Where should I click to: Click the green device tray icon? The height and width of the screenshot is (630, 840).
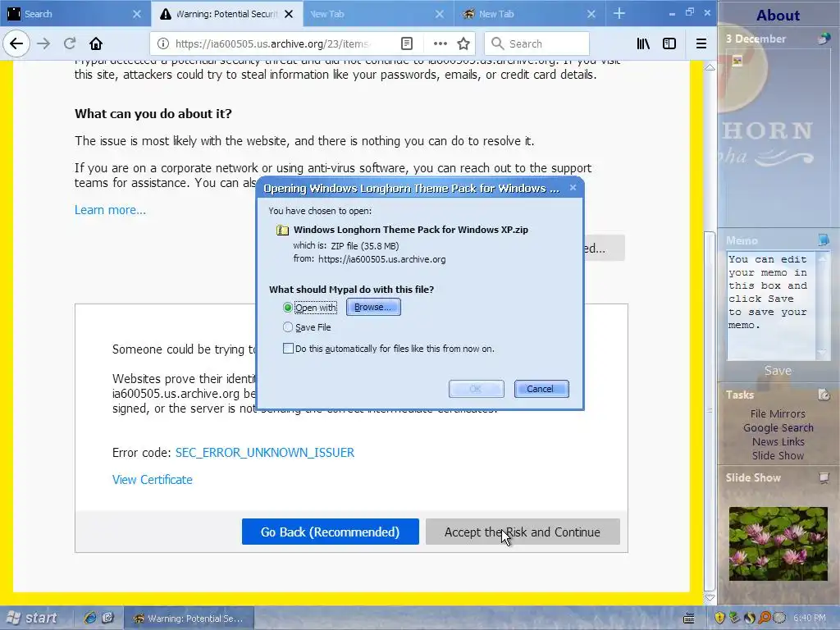click(734, 618)
